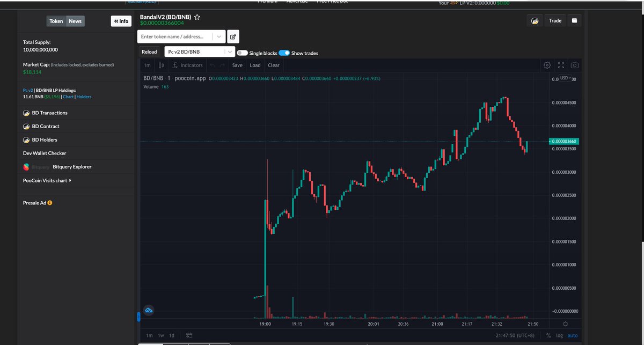
Task: Clear the chart drawings
Action: (x=274, y=65)
